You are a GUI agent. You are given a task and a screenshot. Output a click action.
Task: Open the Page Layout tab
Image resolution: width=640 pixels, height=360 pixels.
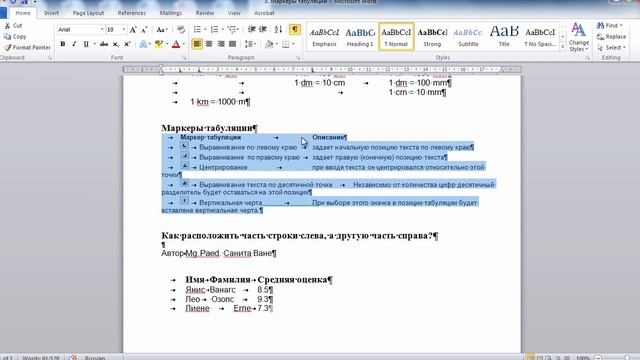pyautogui.click(x=88, y=13)
